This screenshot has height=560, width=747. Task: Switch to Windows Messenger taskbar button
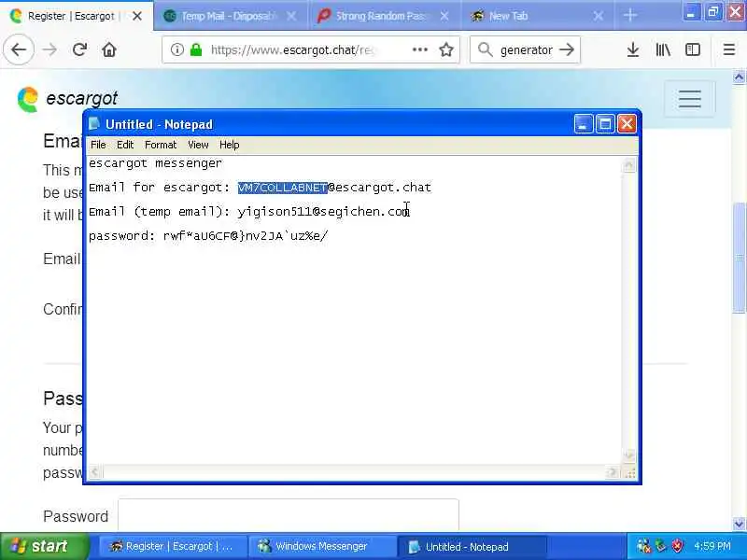click(x=321, y=546)
